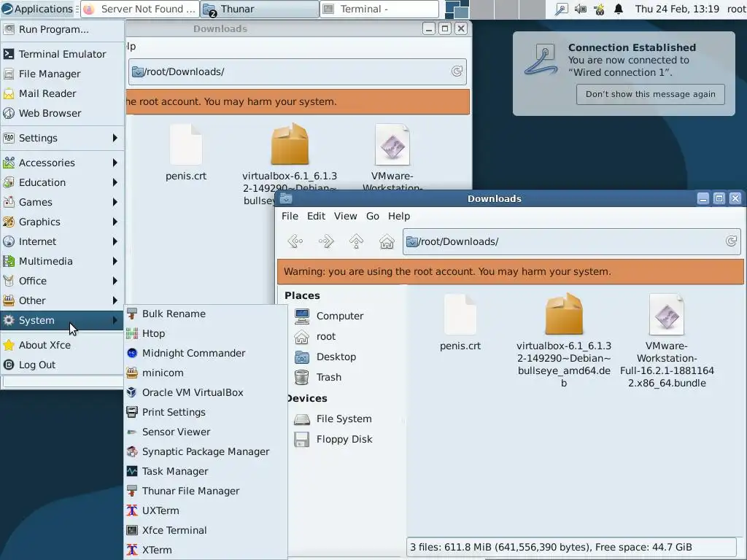This screenshot has width=747, height=560.
Task: Open the Help menu in the front Downloads window
Action: [399, 216]
